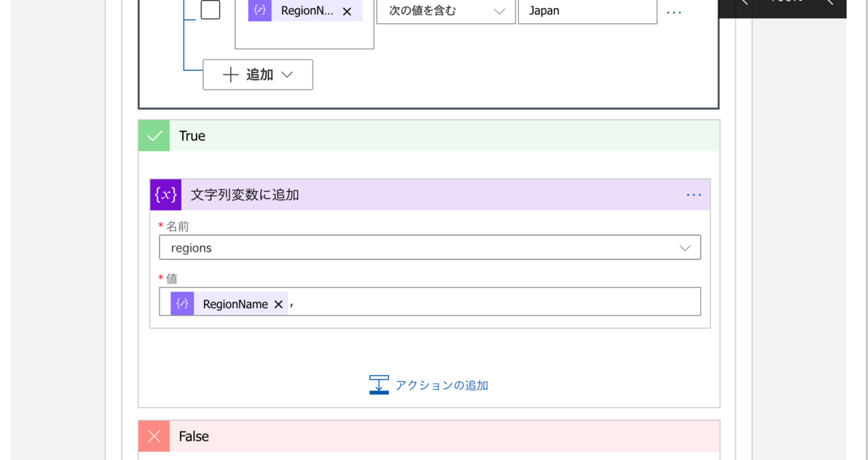This screenshot has height=460, width=868.
Task: Open 文字列変数に追加 ellipsis menu
Action: coord(694,195)
